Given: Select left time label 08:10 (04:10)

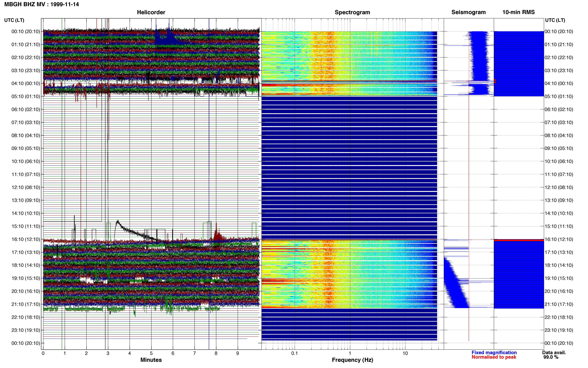Looking at the screenshot, I should pyautogui.click(x=26, y=135).
